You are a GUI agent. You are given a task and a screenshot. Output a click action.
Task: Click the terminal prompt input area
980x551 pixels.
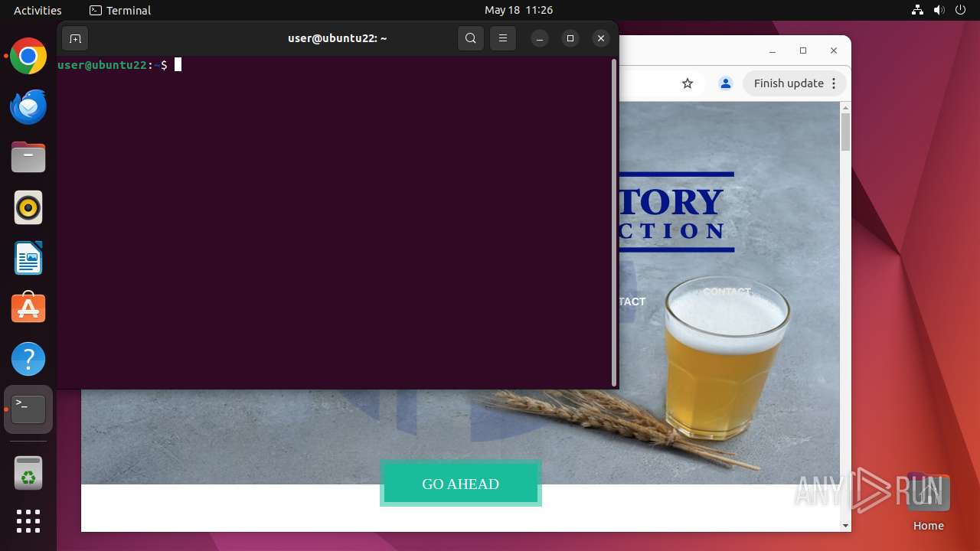pyautogui.click(x=178, y=65)
